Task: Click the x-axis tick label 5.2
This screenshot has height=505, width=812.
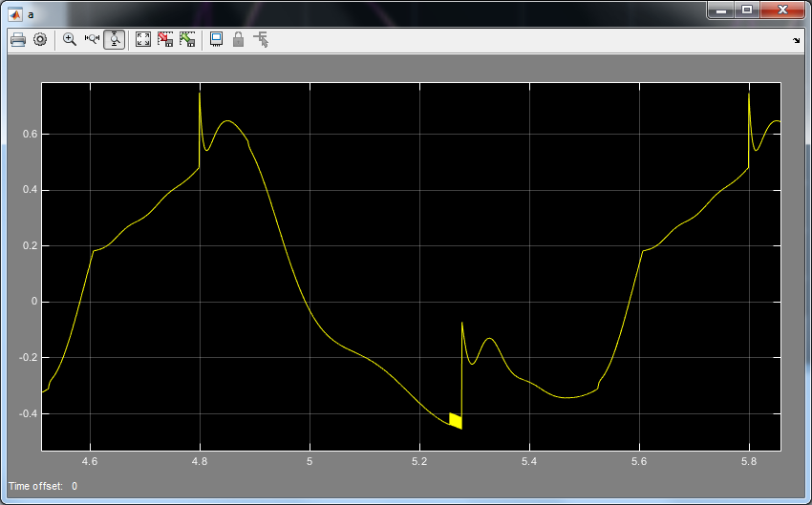Action: 419,461
